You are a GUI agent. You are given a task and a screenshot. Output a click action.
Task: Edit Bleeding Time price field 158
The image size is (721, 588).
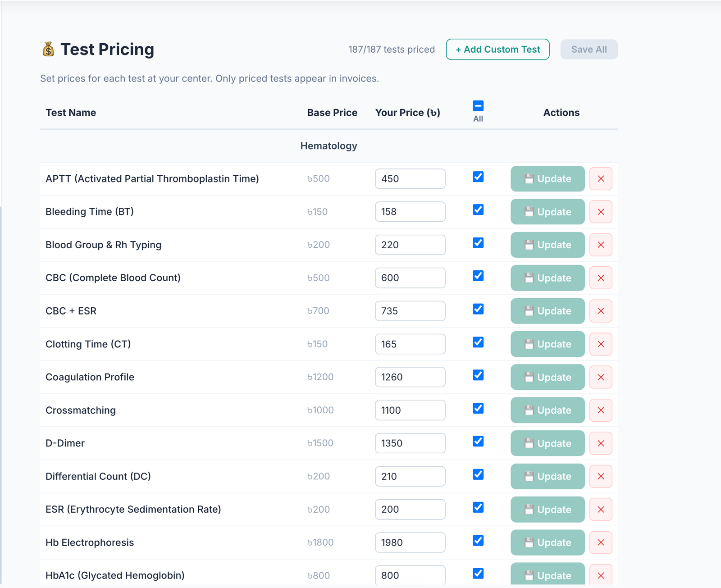410,212
